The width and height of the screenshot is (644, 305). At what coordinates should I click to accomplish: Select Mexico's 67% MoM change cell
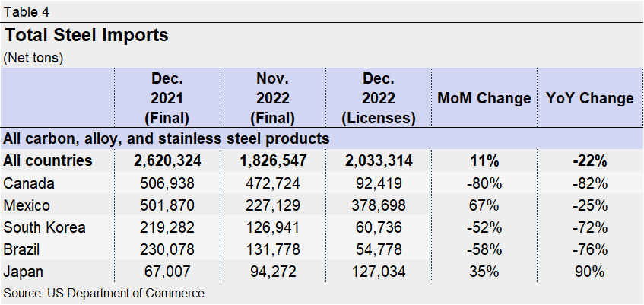[x=484, y=205]
